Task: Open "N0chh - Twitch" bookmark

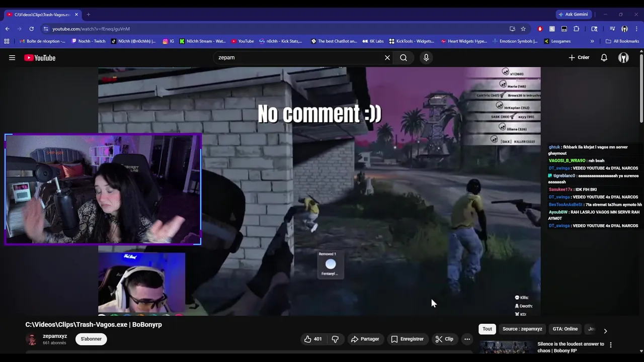Action: (x=89, y=41)
